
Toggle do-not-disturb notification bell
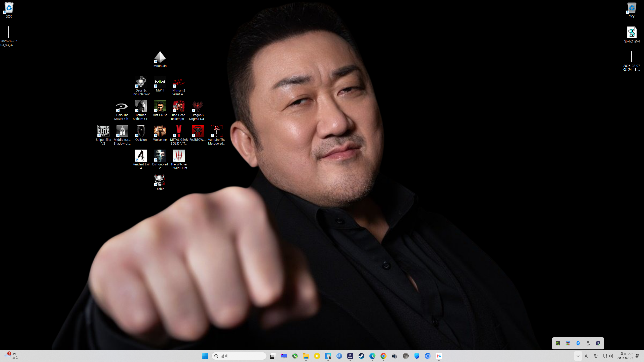[x=637, y=356]
